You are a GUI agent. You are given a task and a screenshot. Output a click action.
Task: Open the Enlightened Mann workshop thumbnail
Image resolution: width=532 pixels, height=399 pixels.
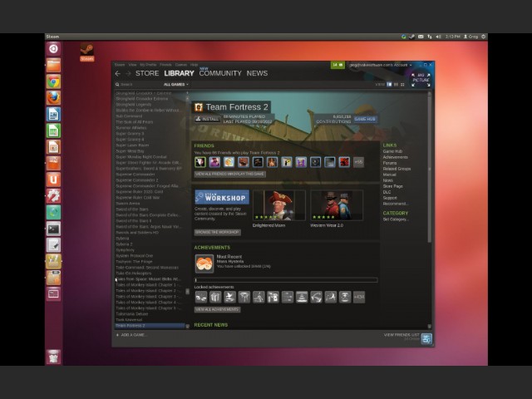[279, 205]
